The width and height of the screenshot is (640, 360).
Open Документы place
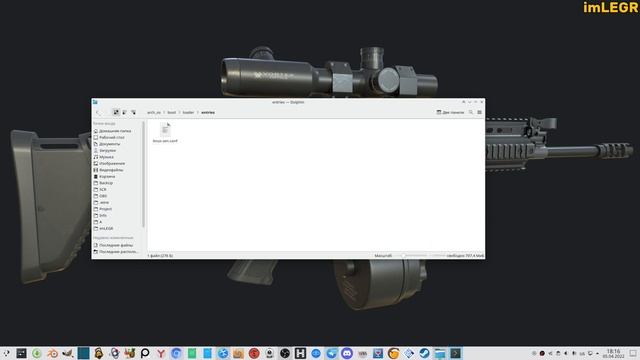[107, 144]
